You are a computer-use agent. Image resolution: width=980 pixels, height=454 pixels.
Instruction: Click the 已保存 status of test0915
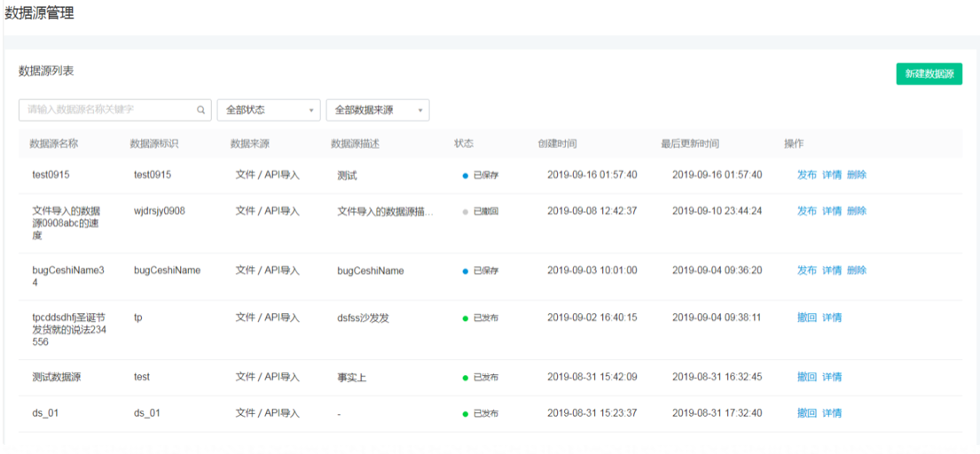click(480, 176)
